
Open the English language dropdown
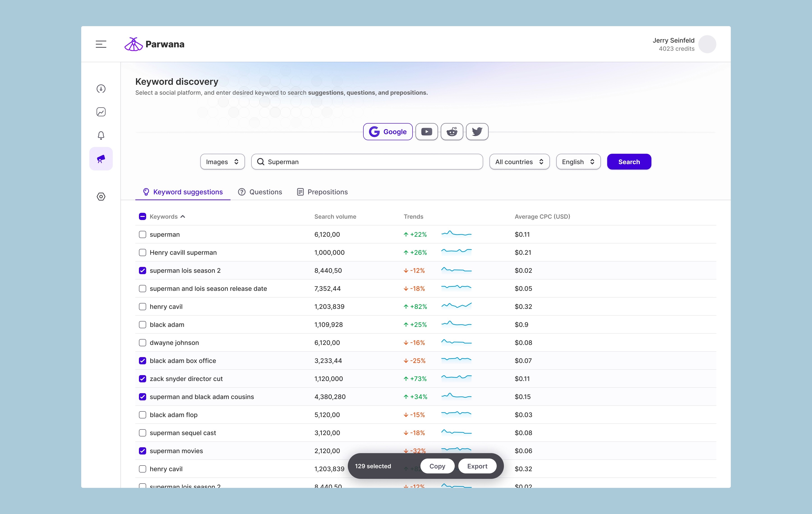(578, 162)
